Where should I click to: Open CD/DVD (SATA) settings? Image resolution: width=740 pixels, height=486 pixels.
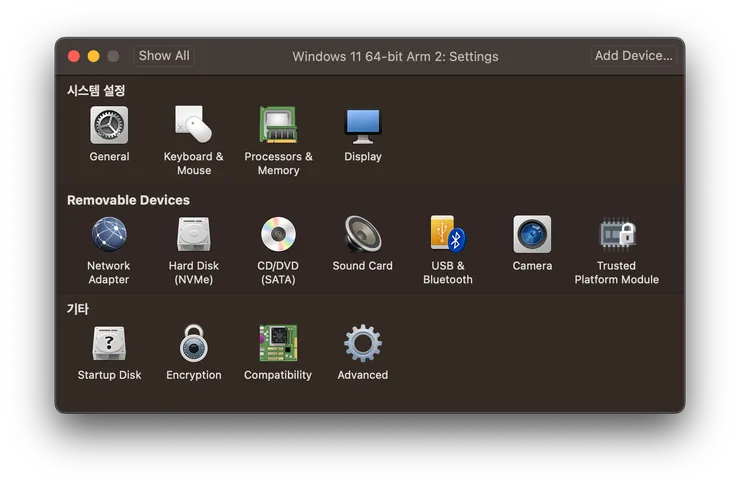tap(278, 234)
